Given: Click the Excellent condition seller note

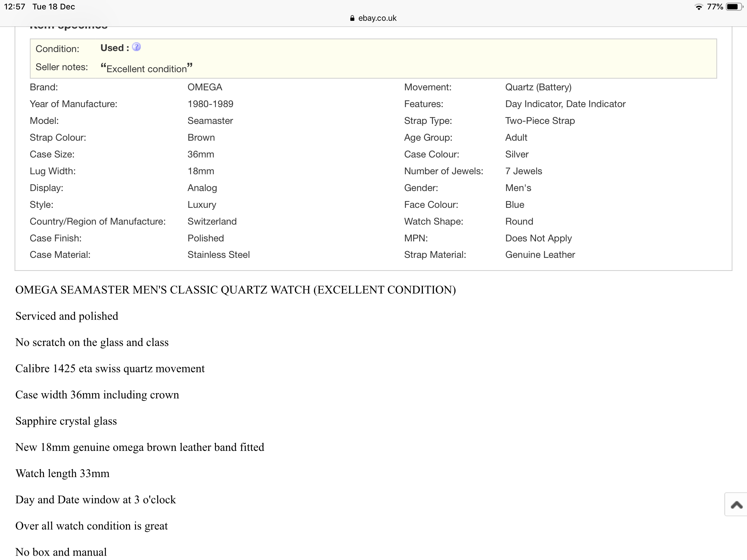Looking at the screenshot, I should (146, 68).
